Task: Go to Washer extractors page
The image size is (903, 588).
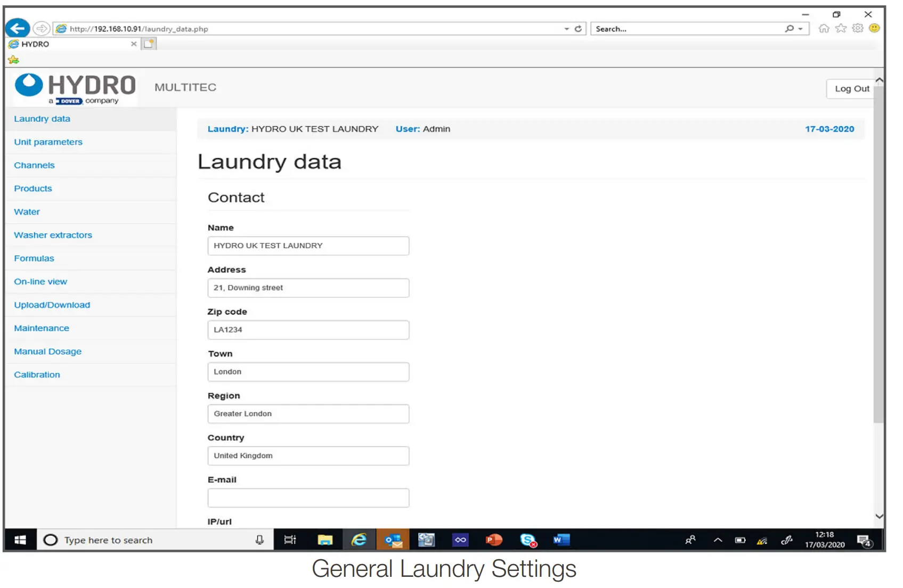Action: click(53, 235)
